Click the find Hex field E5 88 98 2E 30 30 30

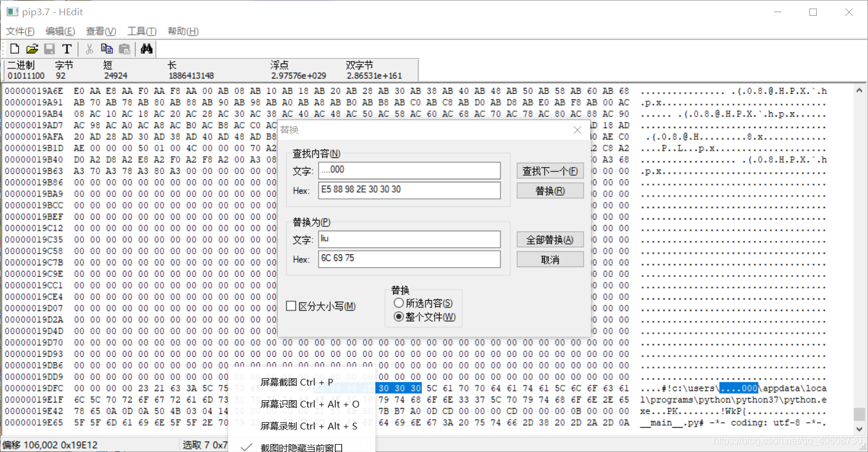409,190
